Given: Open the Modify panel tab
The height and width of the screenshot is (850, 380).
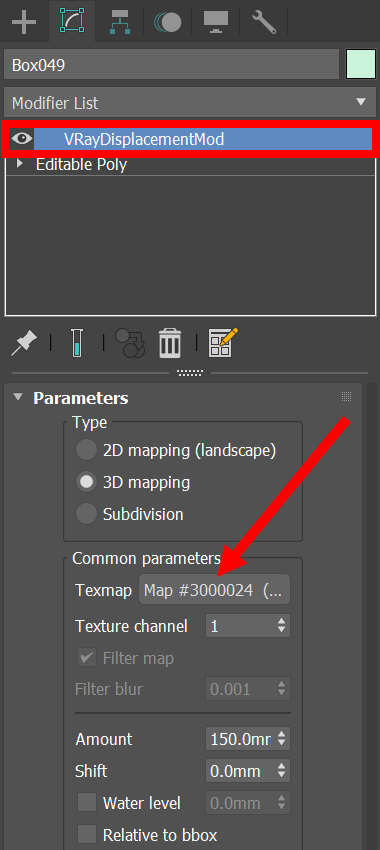Looking at the screenshot, I should point(73,21).
